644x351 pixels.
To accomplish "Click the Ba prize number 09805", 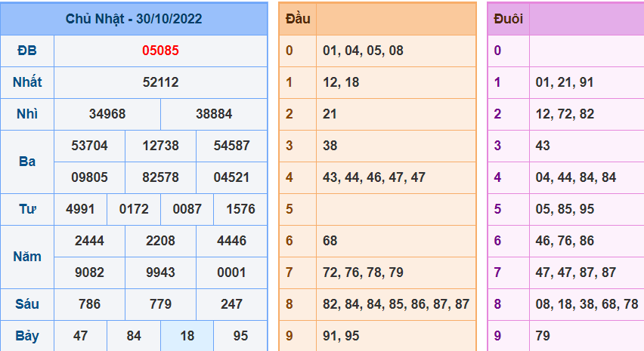I will [x=89, y=177].
